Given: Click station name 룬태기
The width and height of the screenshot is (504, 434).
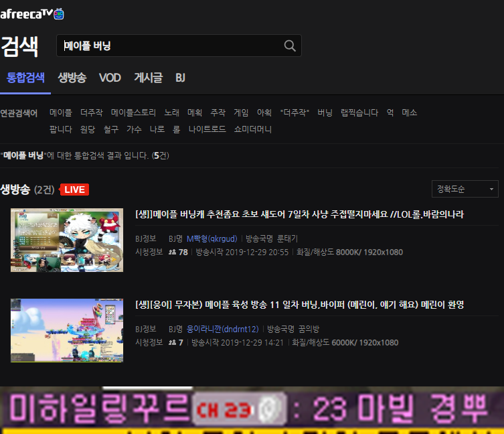Looking at the screenshot, I should (288, 238).
